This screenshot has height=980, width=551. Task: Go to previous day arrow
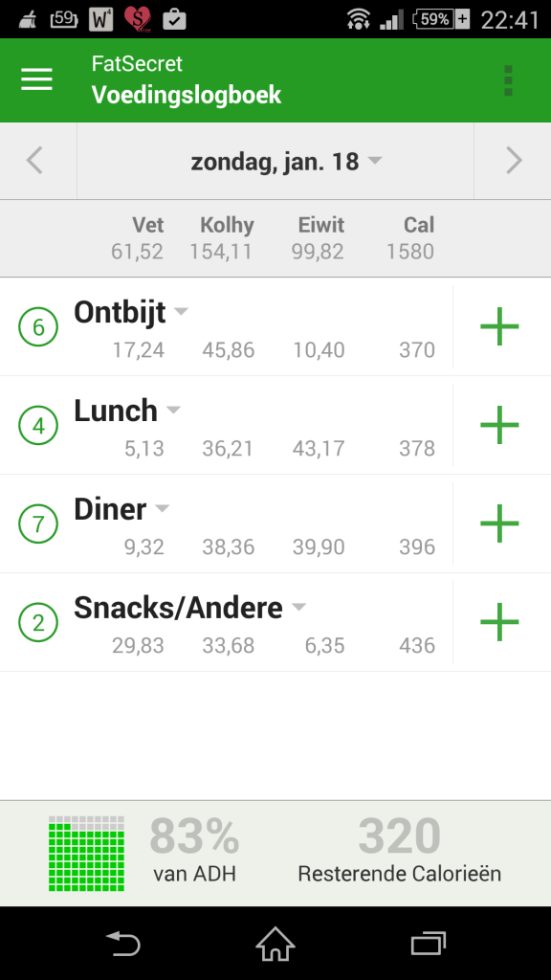[x=35, y=161]
